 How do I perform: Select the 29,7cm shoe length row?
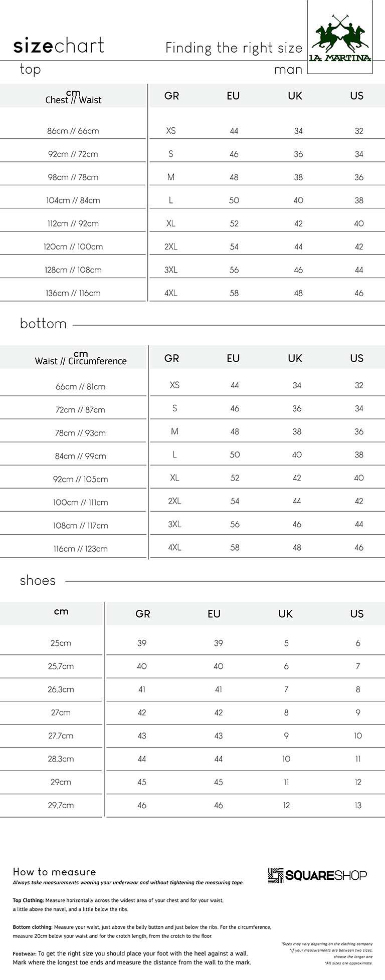point(192,805)
